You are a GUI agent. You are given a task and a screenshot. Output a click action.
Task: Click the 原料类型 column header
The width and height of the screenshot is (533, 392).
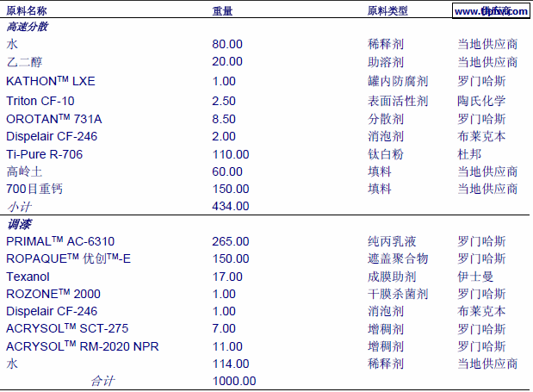(x=387, y=11)
